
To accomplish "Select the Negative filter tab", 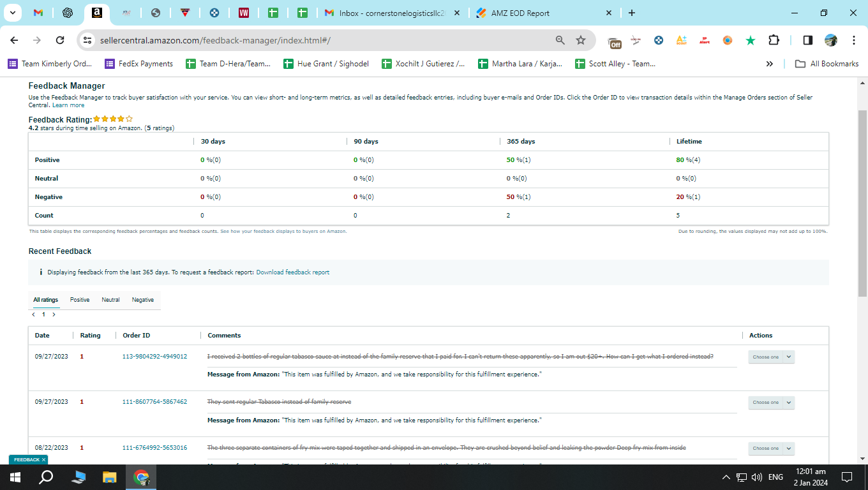I will [143, 300].
